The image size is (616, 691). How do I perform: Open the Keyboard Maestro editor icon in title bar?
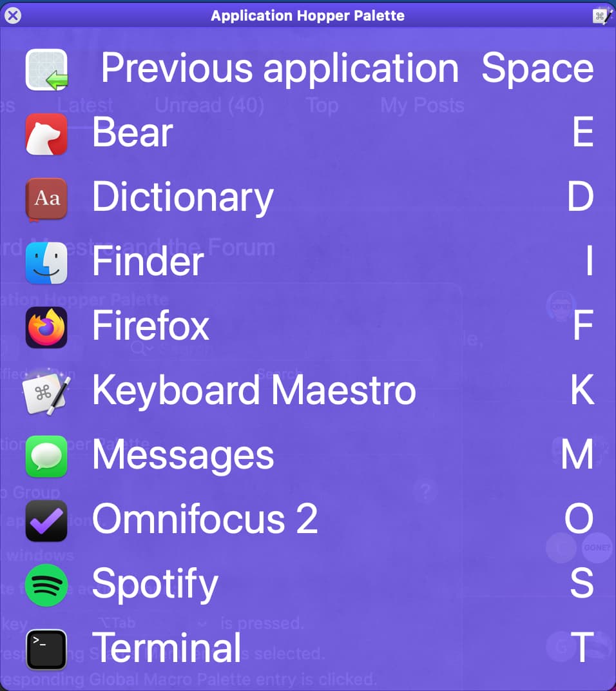pos(601,16)
